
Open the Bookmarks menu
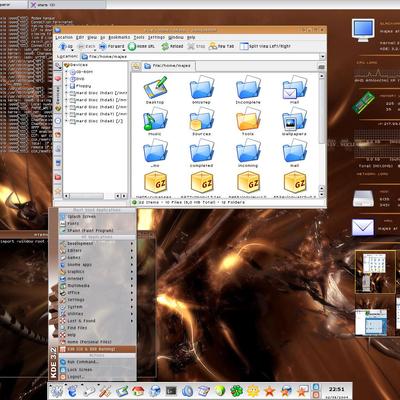(x=119, y=37)
